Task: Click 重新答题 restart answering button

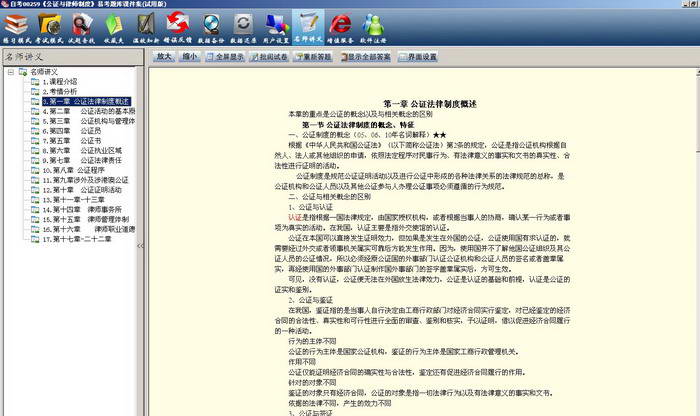Action: [313, 57]
